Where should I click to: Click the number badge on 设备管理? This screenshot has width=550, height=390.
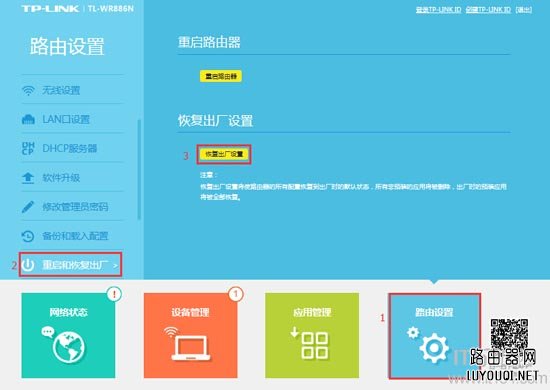(x=236, y=294)
